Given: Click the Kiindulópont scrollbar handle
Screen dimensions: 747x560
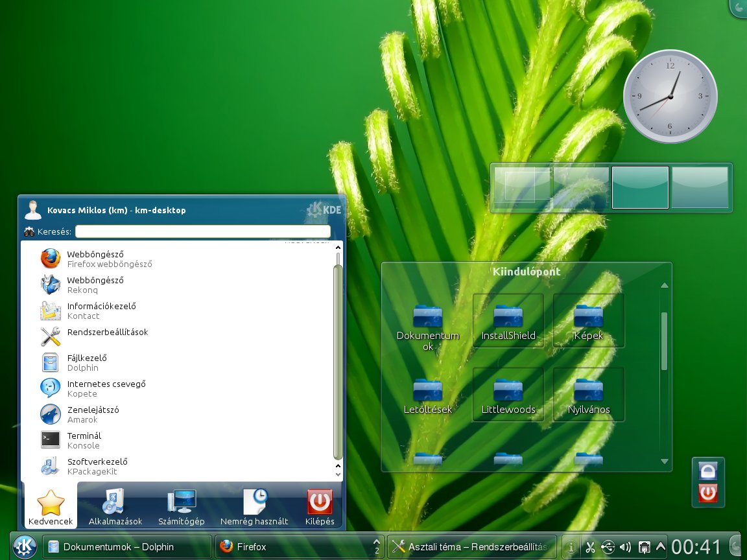Looking at the screenshot, I should [x=665, y=341].
